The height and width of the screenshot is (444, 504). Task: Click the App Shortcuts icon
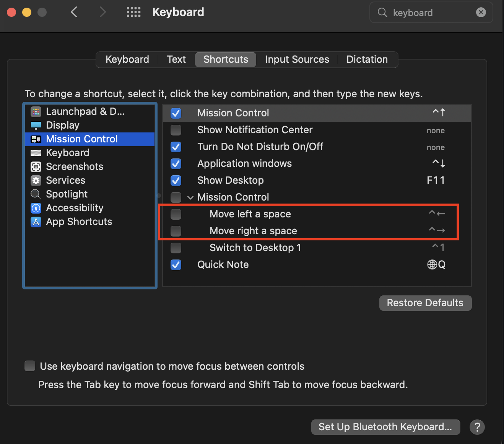point(36,222)
